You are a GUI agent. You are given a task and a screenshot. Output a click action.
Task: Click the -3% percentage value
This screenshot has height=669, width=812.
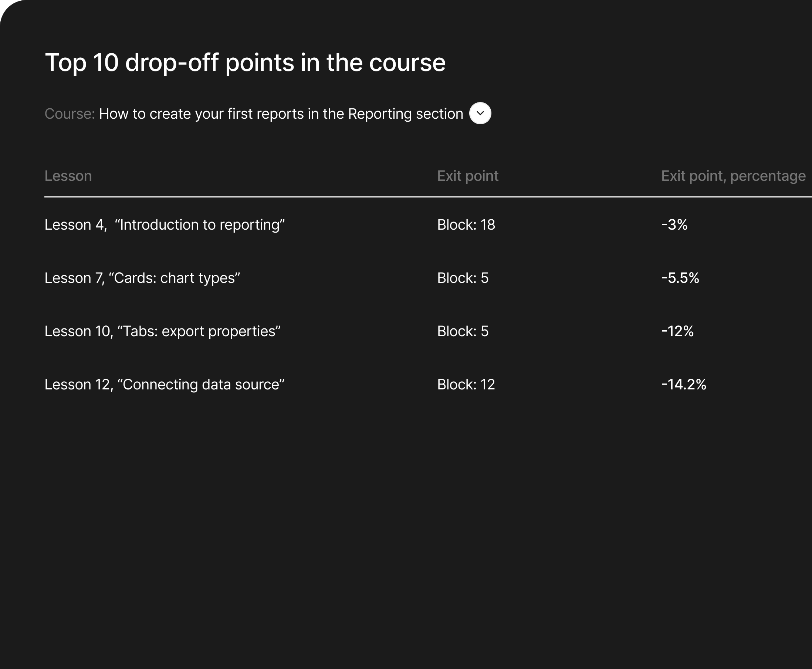[x=674, y=225]
